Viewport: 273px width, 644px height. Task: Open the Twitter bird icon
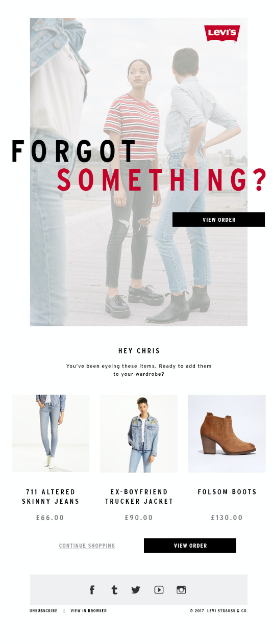[x=136, y=590]
